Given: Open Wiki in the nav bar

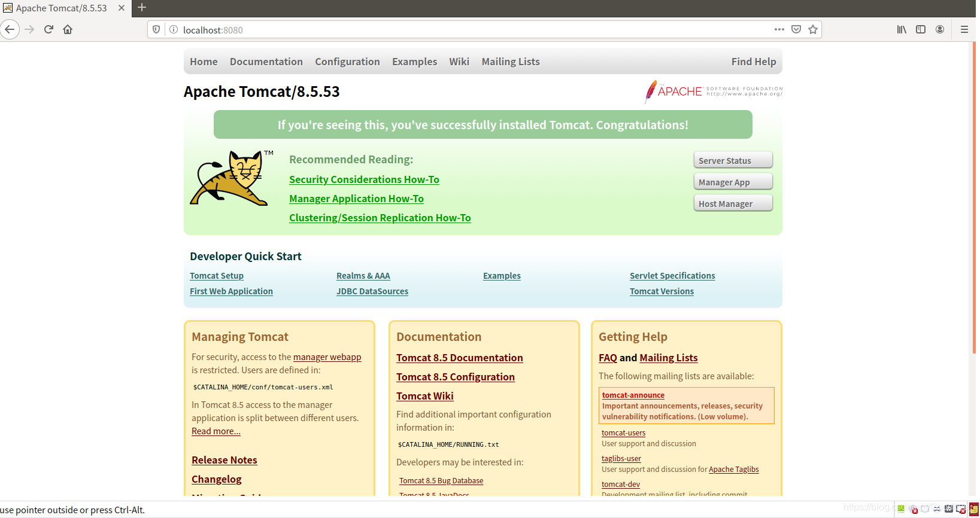Looking at the screenshot, I should (459, 62).
